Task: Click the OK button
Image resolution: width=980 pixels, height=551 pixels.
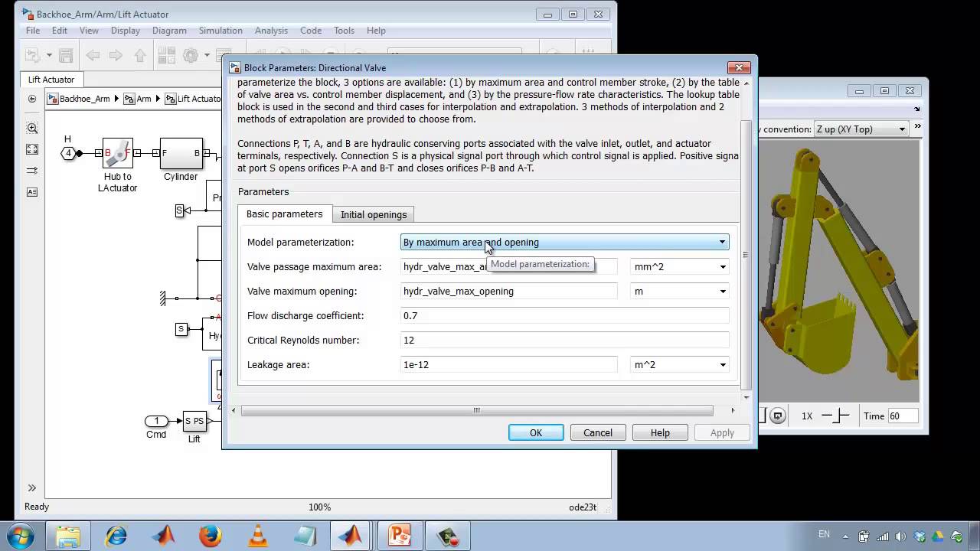Action: tap(536, 432)
